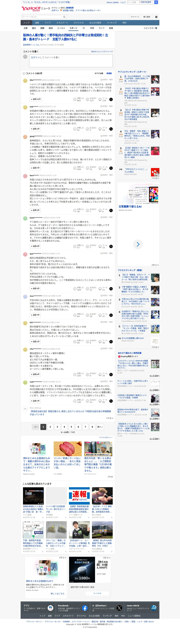The height and width of the screenshot is (644, 180).
Task: Sort comments by おすすめ順
Action: (x=99, y=74)
